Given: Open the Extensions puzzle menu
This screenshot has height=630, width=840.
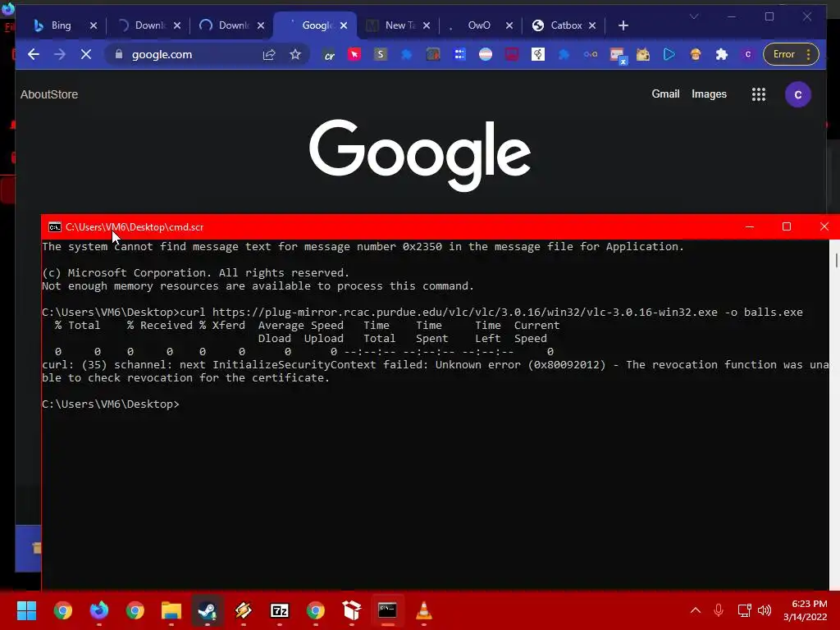Looking at the screenshot, I should pyautogui.click(x=722, y=54).
